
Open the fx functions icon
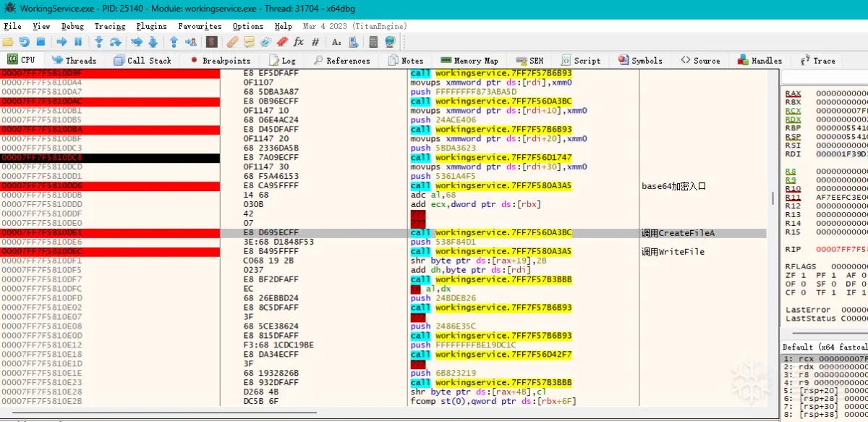[298, 42]
